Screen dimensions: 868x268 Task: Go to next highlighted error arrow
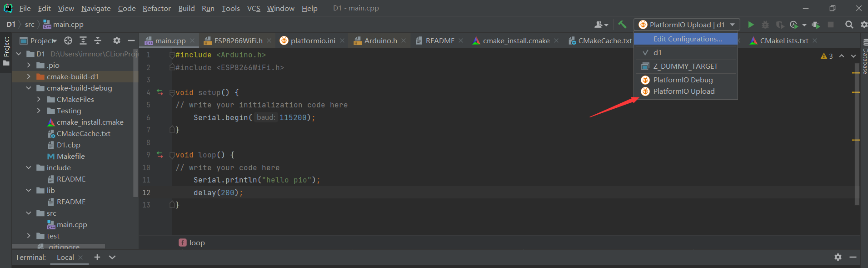pyautogui.click(x=853, y=56)
